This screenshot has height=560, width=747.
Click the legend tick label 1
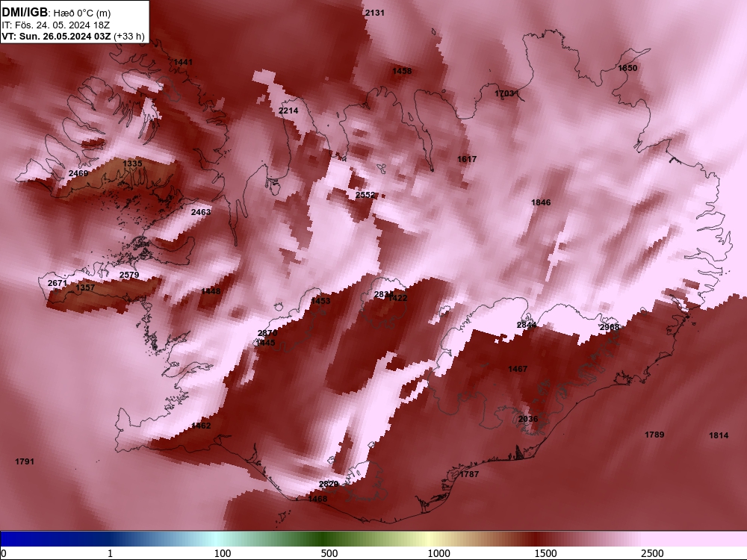coord(110,553)
